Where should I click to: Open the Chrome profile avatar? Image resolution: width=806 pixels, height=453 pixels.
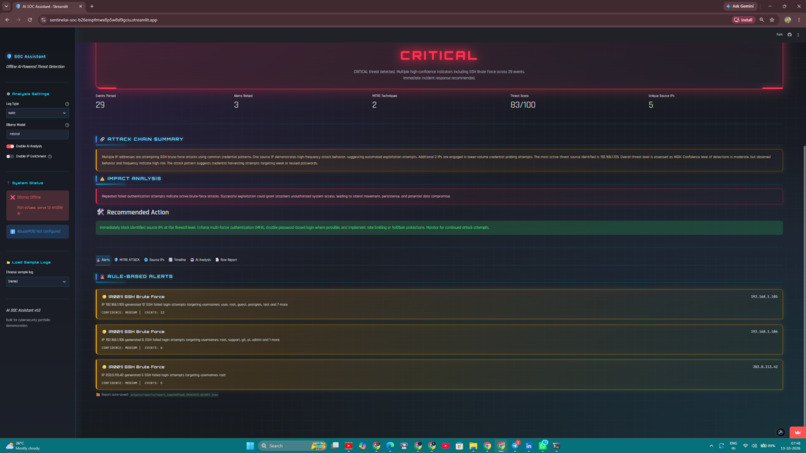(787, 20)
